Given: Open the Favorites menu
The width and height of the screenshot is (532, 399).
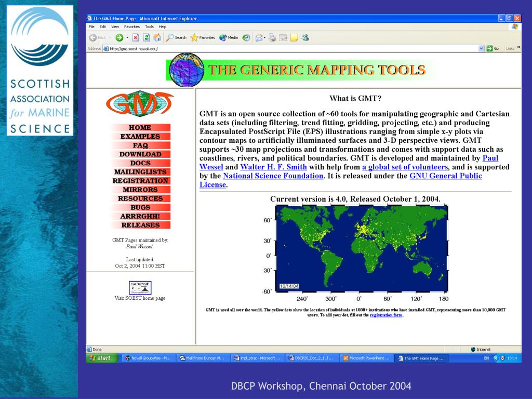Looking at the screenshot, I should click(x=132, y=26).
